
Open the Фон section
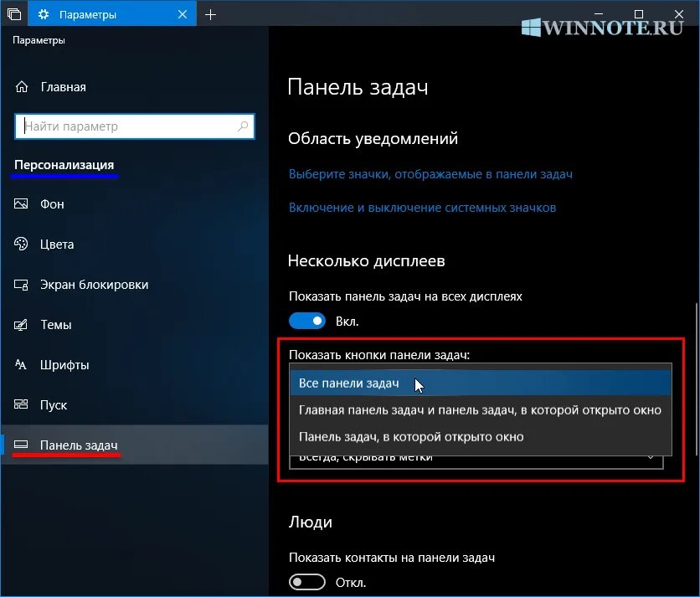134,204
